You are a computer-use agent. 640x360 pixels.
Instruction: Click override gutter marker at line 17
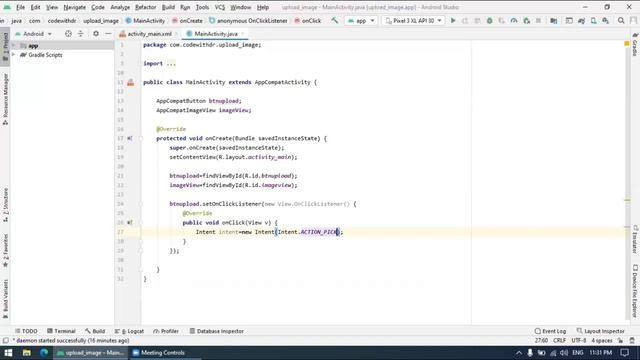[129, 138]
